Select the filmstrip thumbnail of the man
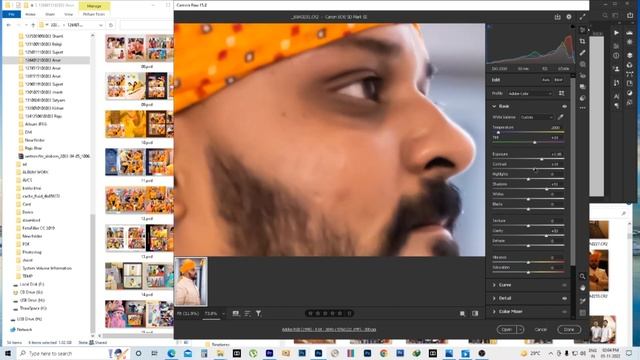The height and width of the screenshot is (360, 640). (191, 282)
